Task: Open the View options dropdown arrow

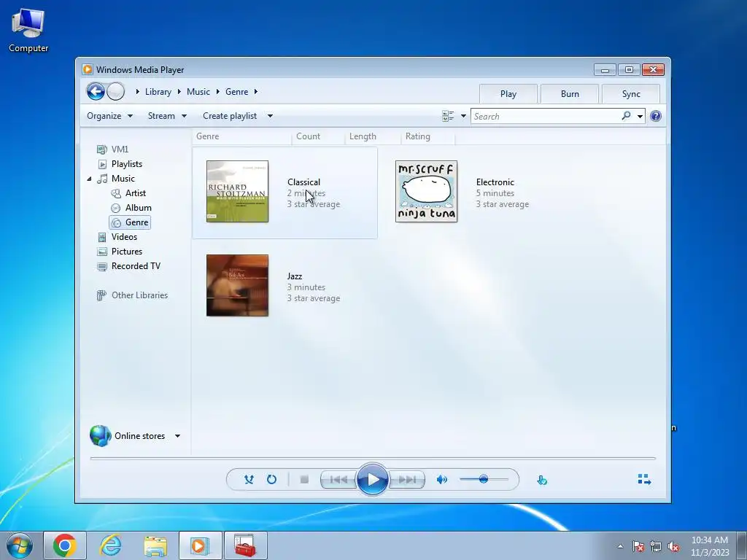Action: pos(463,116)
